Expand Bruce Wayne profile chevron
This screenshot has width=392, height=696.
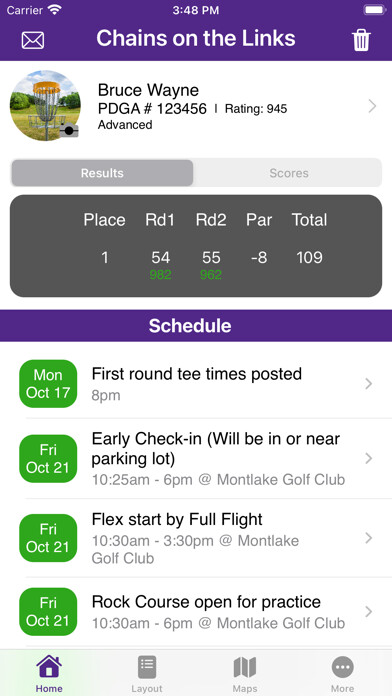pos(372,106)
